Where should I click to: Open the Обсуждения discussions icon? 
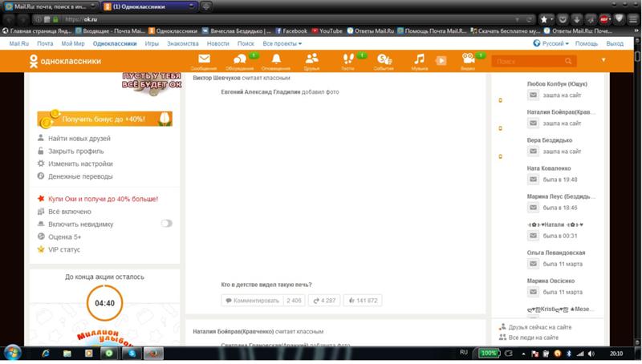click(239, 59)
